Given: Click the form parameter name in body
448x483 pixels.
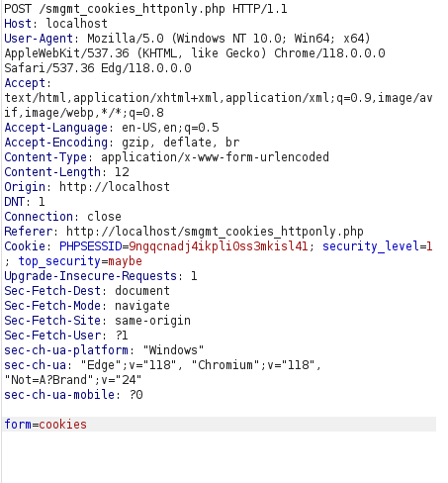Looking at the screenshot, I should [x=18, y=425].
